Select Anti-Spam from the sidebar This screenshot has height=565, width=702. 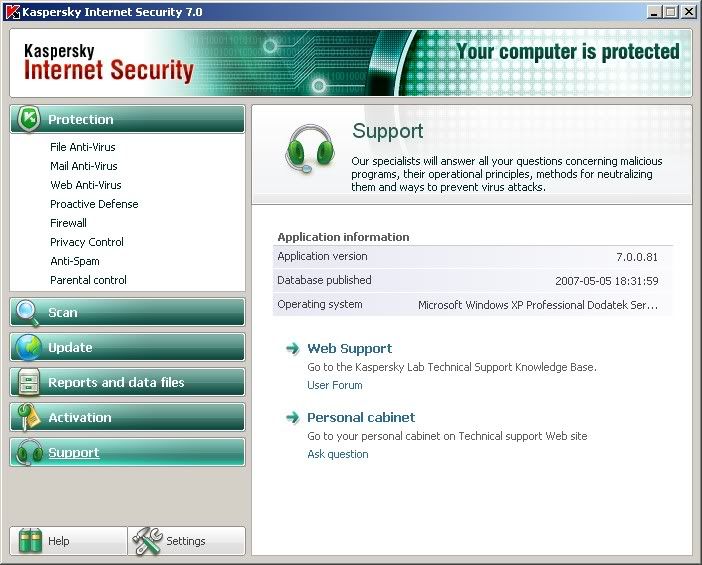click(75, 261)
